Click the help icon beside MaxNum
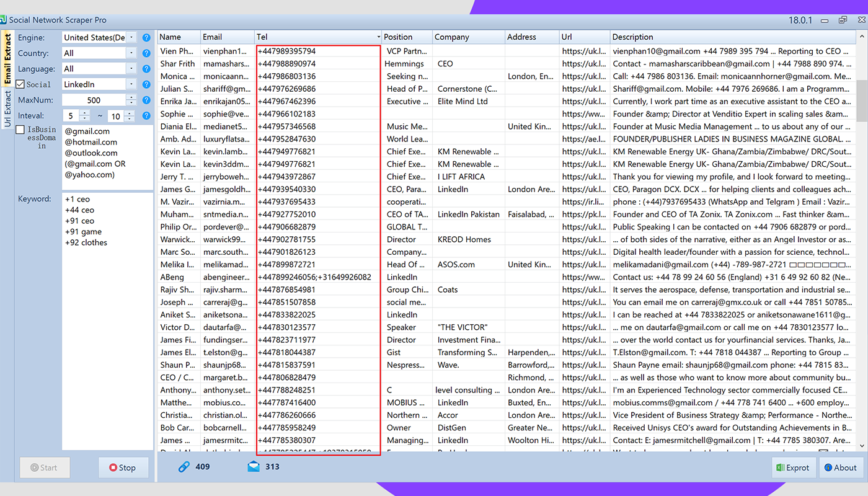 (x=146, y=100)
